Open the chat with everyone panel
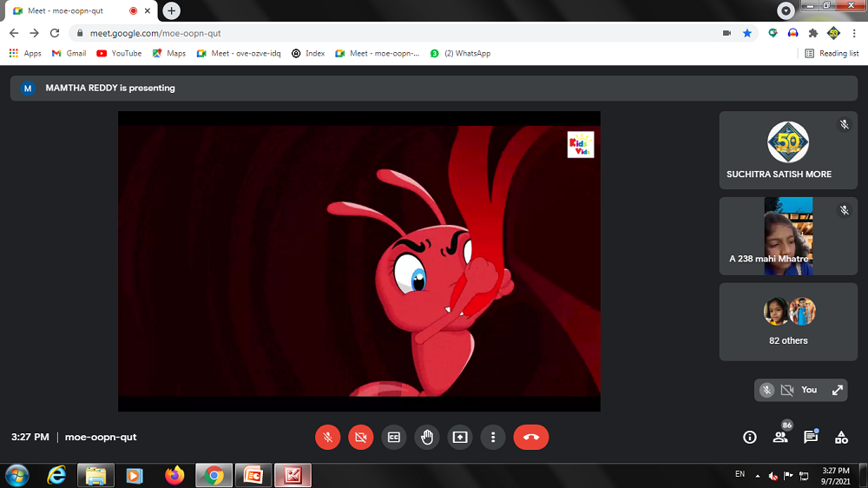Viewport: 868px width, 488px height. click(x=811, y=437)
